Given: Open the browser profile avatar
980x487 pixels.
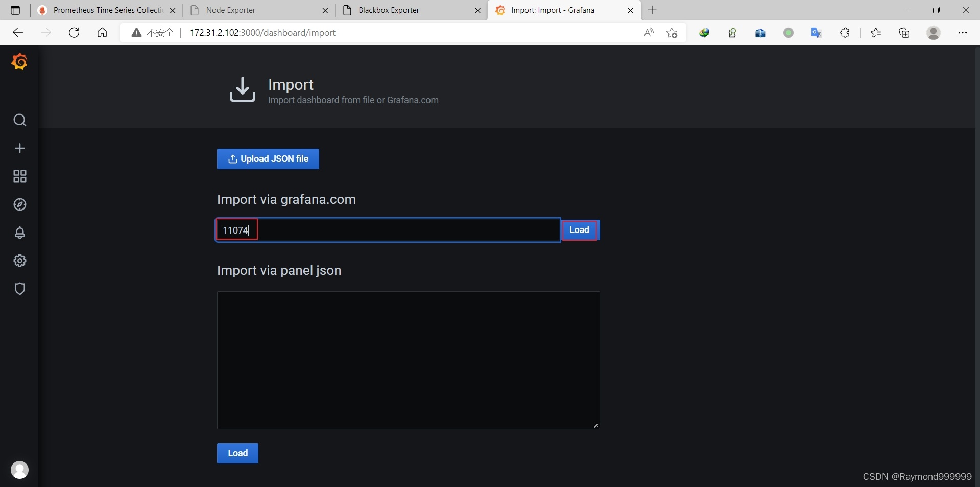Looking at the screenshot, I should (x=934, y=33).
